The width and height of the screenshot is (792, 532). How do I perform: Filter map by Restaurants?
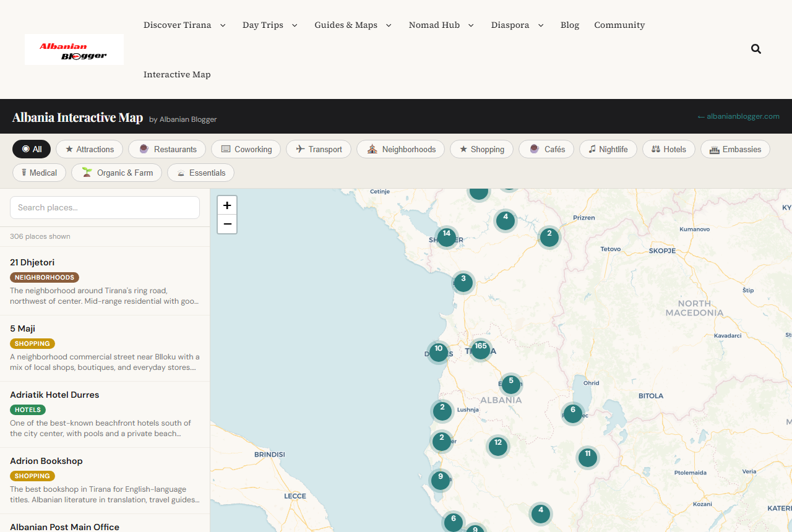coord(167,149)
